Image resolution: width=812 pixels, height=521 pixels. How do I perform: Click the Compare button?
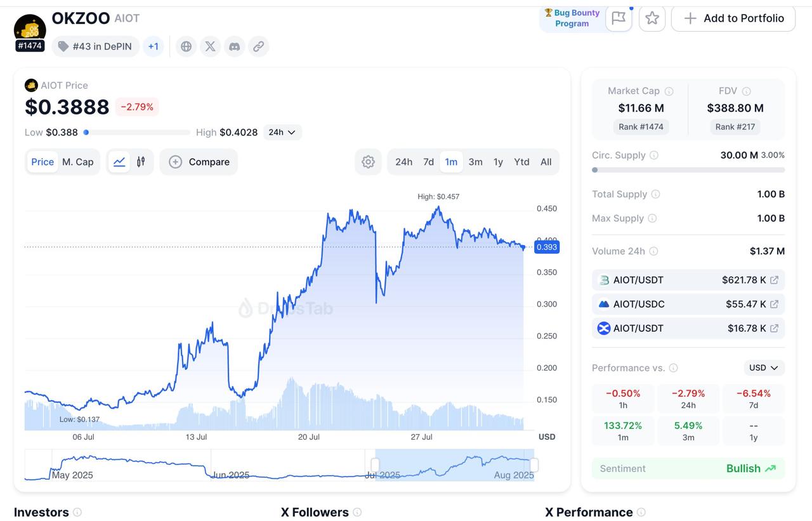199,162
